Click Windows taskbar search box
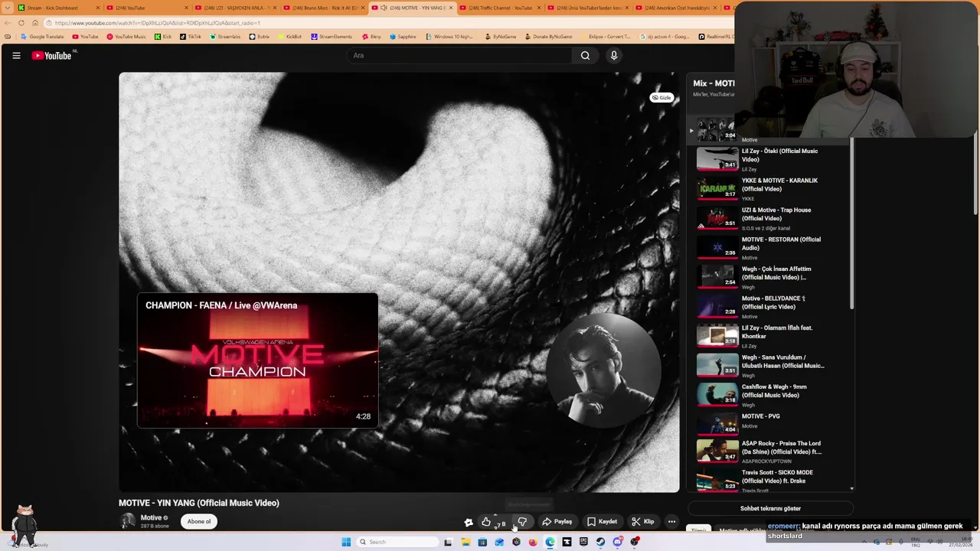Screen dimensions: 980x551 (x=397, y=542)
